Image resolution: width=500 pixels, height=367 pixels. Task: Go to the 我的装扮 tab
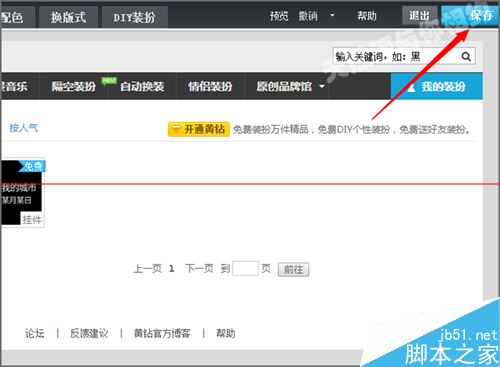pos(436,86)
